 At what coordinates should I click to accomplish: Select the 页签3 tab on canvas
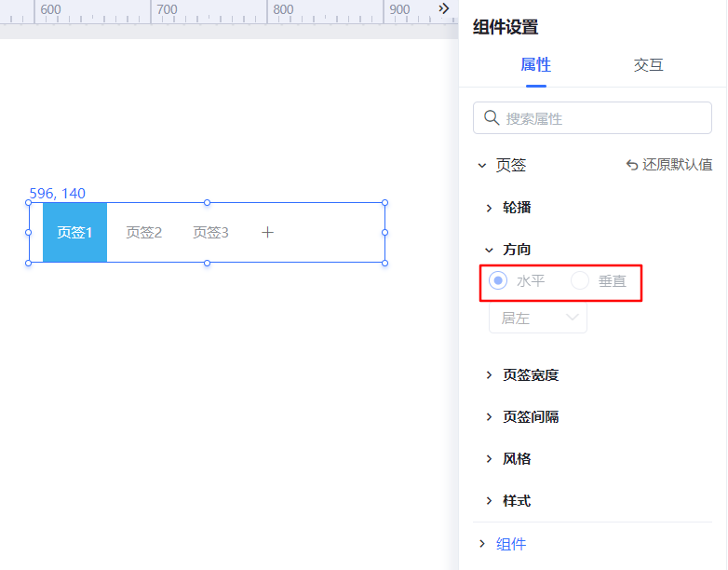pyautogui.click(x=210, y=232)
